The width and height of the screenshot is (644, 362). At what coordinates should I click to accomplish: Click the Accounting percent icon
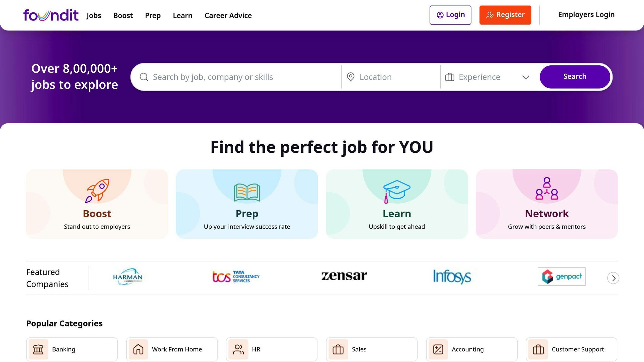click(438, 349)
